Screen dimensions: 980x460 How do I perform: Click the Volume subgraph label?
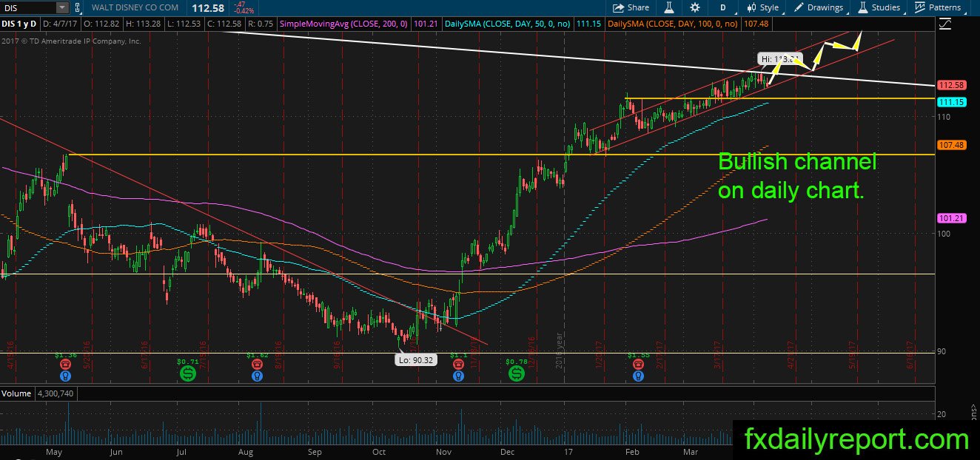[x=16, y=395]
